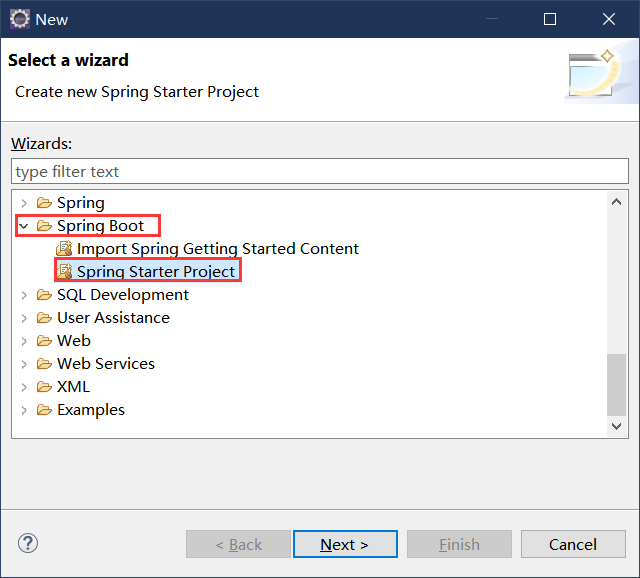The width and height of the screenshot is (640, 578).
Task: Open help via the question mark icon
Action: point(28,544)
